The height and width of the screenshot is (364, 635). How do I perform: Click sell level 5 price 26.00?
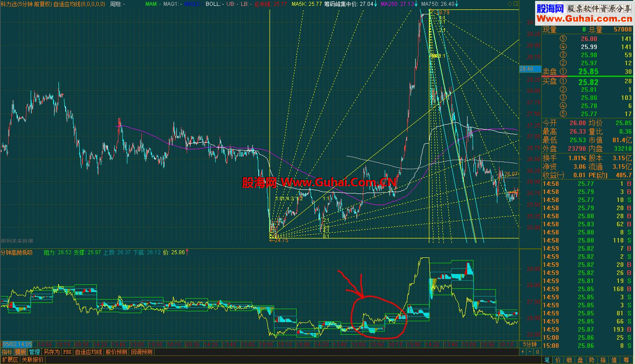[x=589, y=39]
